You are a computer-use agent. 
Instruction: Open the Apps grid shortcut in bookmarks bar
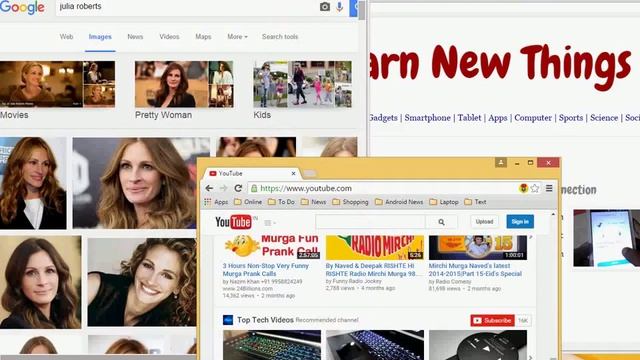(216, 202)
